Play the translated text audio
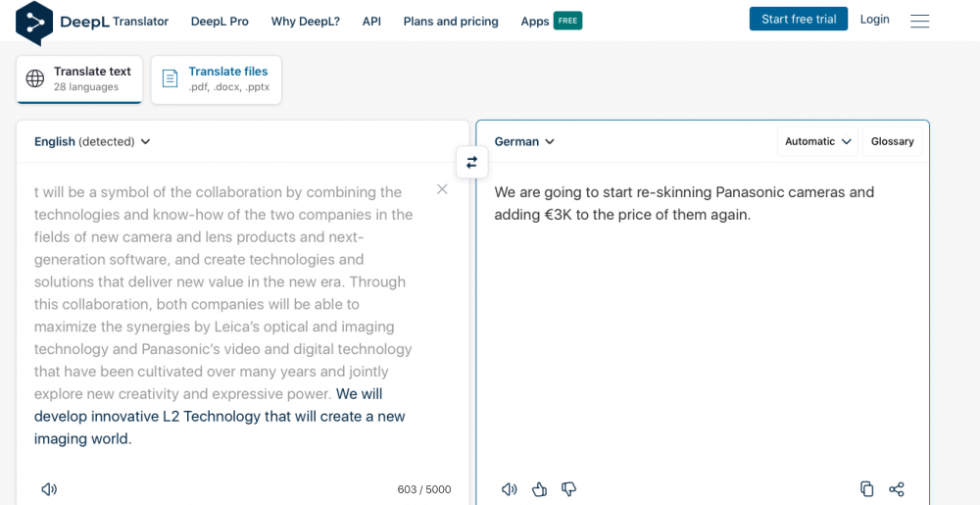980x505 pixels. [509, 489]
